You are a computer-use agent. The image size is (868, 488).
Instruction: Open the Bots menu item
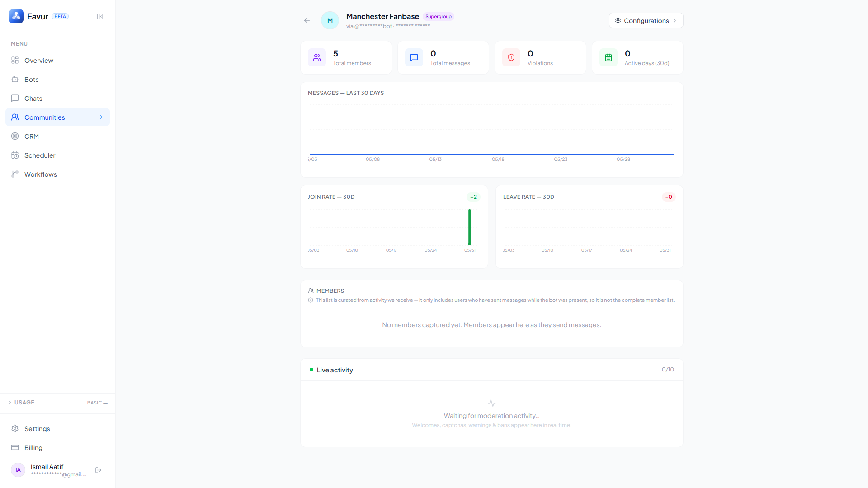point(57,80)
